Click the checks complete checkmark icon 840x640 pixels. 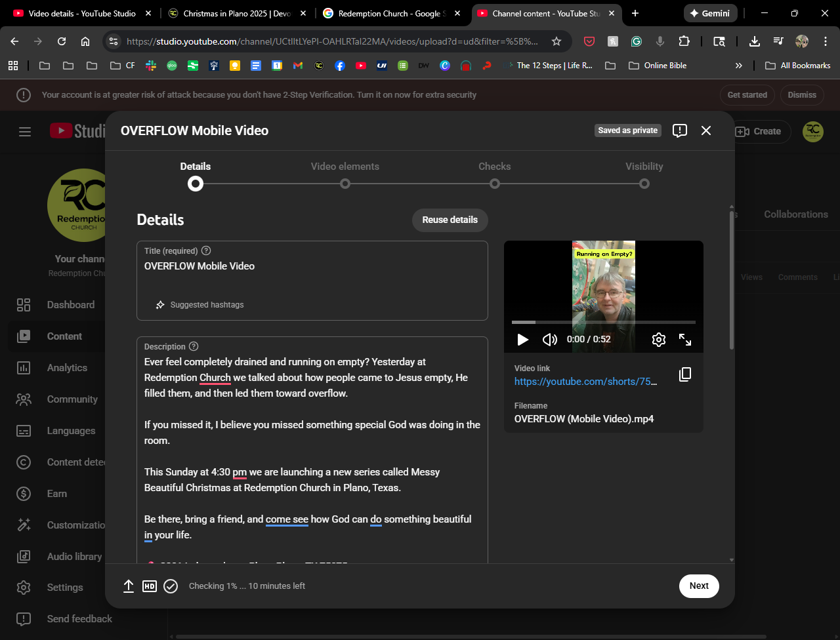[171, 586]
